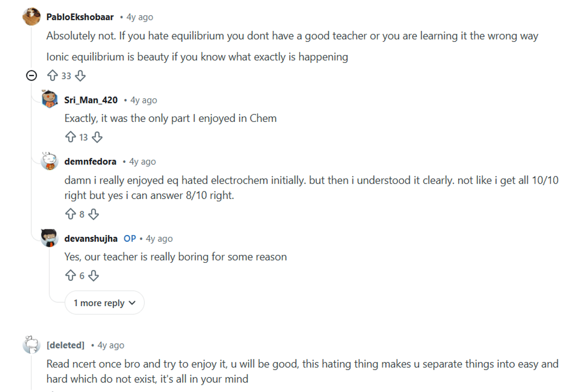Click devanshujha's avatar thumbnail
585x392 pixels.
pos(50,238)
